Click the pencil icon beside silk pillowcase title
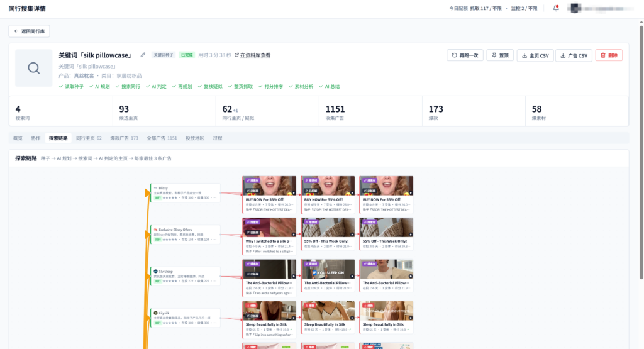644x349 pixels. tap(143, 55)
